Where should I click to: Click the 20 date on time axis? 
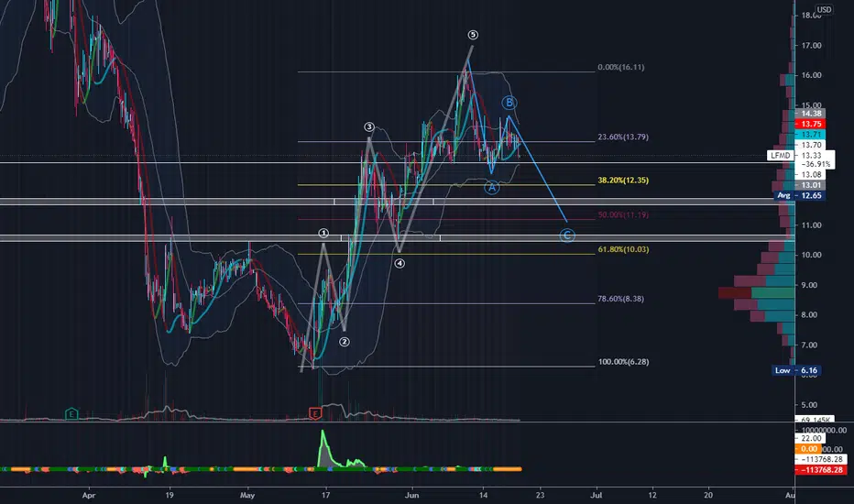pyautogui.click(x=708, y=495)
